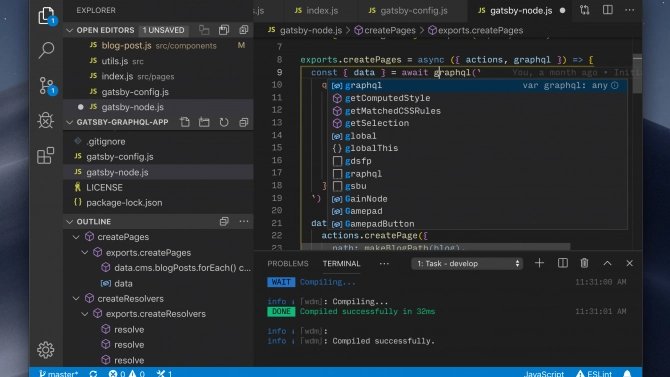Click errors and warnings count in status bar
Image resolution: width=670 pixels, height=377 pixels.
pyautogui.click(x=126, y=373)
